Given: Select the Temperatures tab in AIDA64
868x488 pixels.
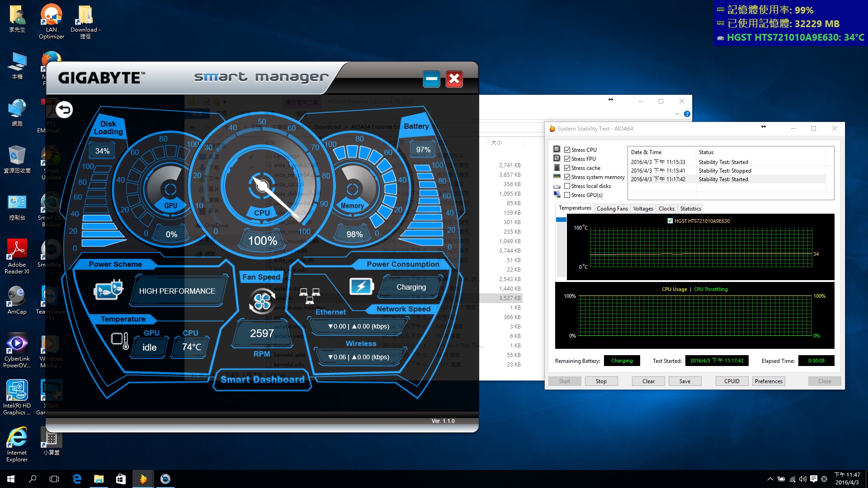Looking at the screenshot, I should pyautogui.click(x=575, y=208).
